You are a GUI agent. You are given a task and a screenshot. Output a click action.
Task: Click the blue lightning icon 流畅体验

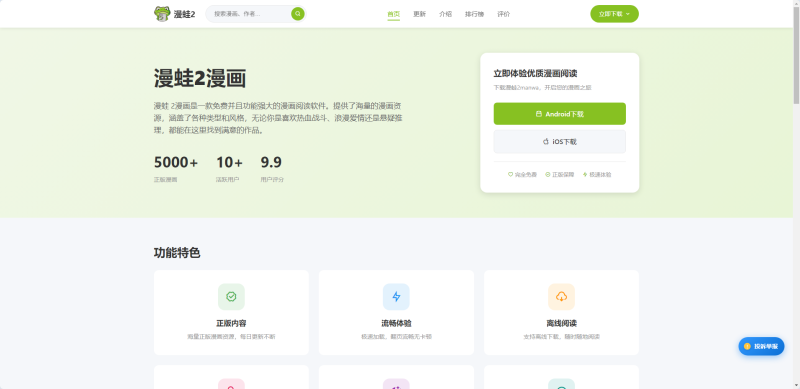point(396,297)
